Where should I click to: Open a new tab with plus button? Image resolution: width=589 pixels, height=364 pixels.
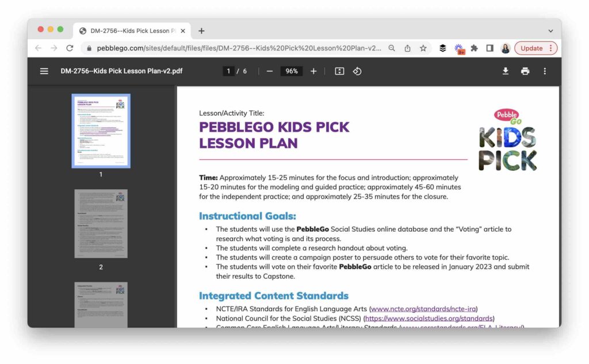201,31
